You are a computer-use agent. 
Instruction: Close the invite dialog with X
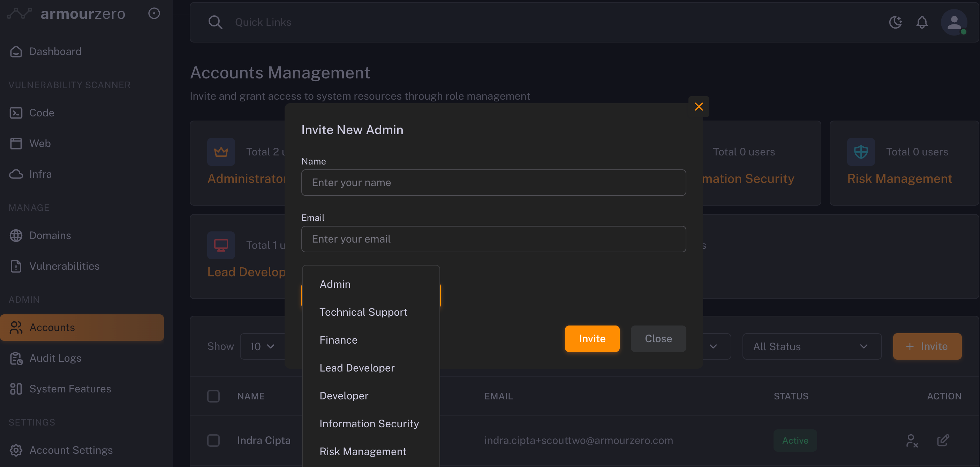pos(699,107)
